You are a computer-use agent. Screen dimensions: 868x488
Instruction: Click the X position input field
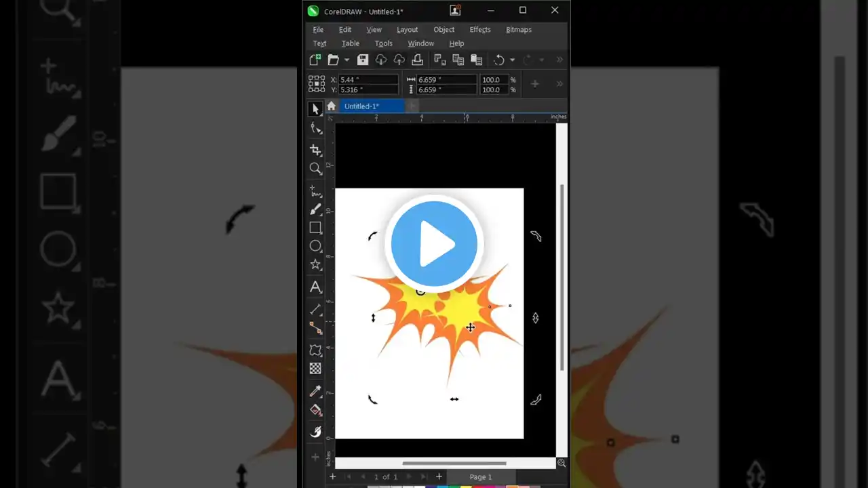point(368,79)
